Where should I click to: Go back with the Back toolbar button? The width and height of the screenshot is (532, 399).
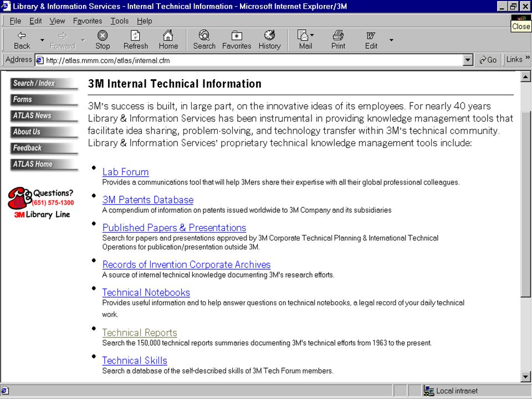click(22, 40)
